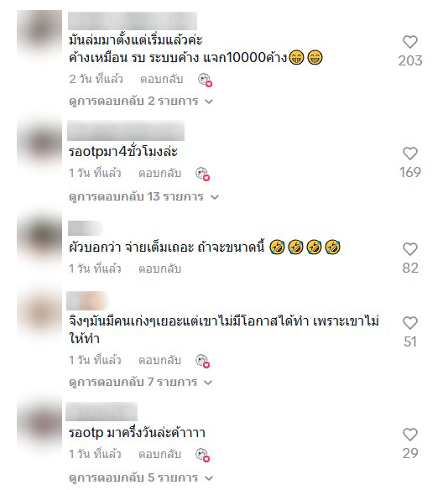Click creator-liked badge on 'รอotpมา4ชั่วโมงล่ะ' comment

click(203, 174)
